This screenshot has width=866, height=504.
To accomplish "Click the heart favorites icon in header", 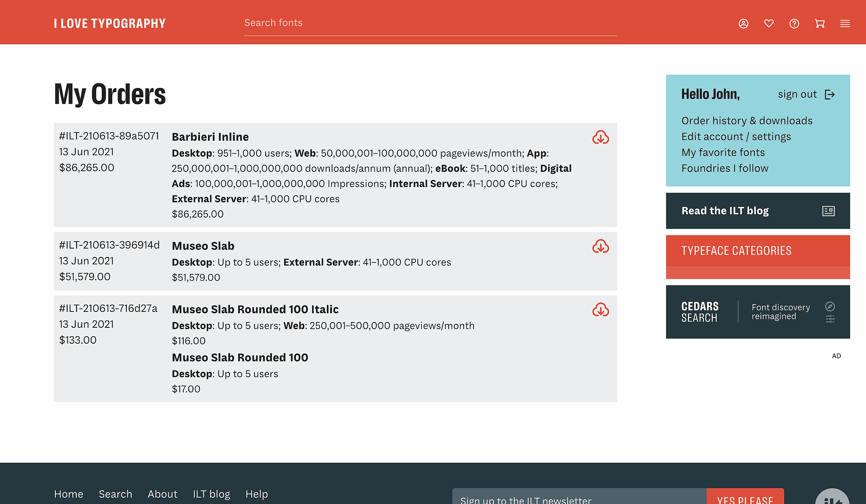I will click(769, 23).
